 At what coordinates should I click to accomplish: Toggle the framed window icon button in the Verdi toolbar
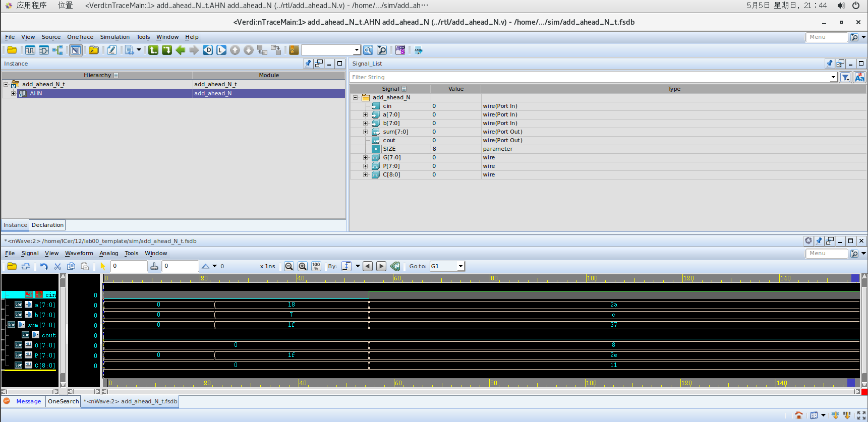coord(76,50)
